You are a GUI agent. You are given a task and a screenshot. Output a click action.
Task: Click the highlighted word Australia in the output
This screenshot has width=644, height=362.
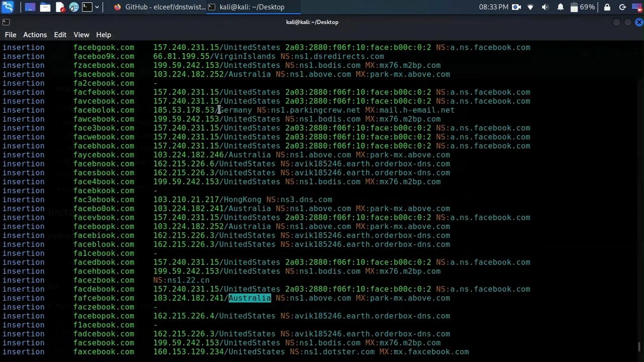click(x=250, y=298)
